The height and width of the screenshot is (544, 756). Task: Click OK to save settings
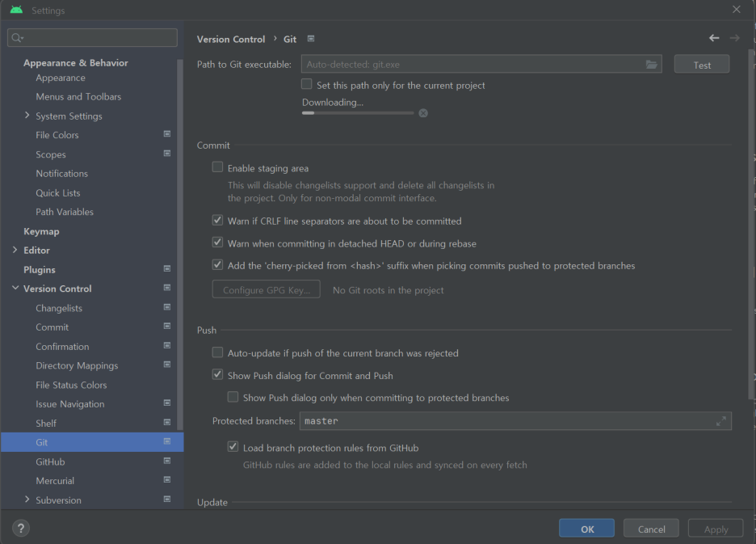point(586,529)
